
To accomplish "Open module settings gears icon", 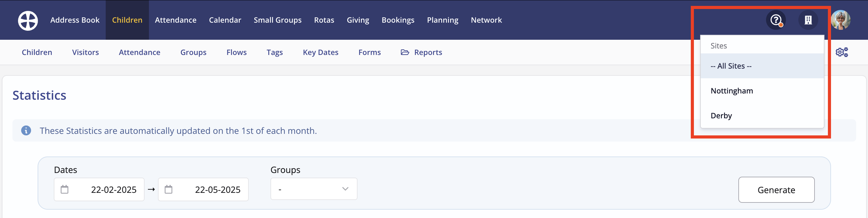I will tap(842, 52).
